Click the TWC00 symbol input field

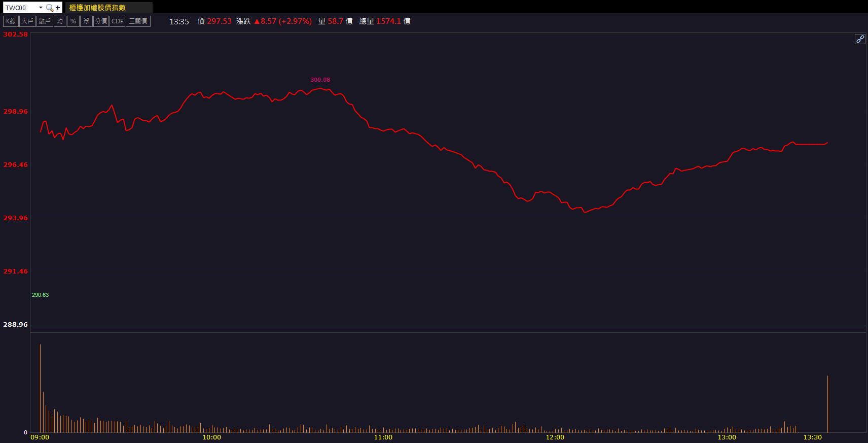coord(20,8)
